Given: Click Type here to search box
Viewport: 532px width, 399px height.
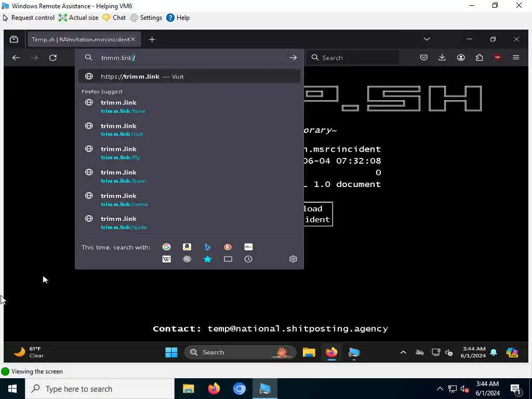Looking at the screenshot, I should [x=100, y=389].
